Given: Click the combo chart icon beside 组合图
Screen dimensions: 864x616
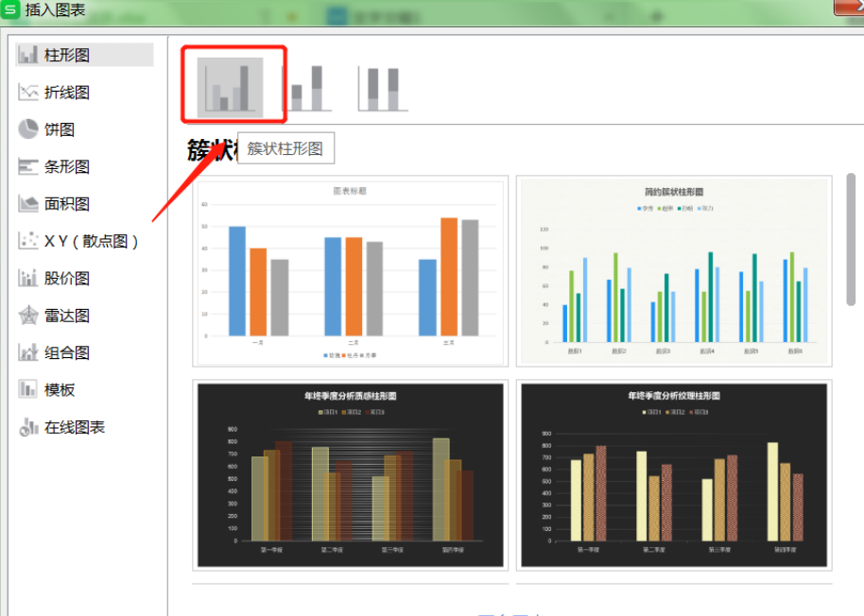Looking at the screenshot, I should pyautogui.click(x=28, y=352).
